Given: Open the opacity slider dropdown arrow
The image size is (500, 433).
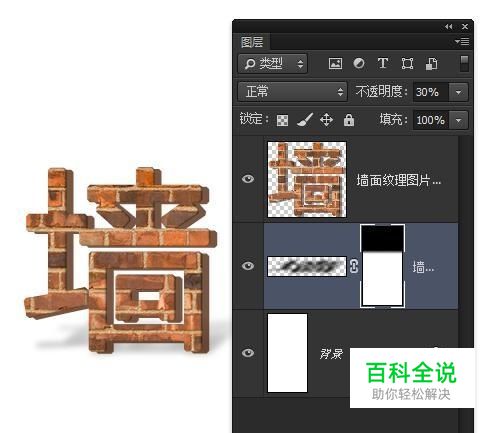Looking at the screenshot, I should (x=458, y=92).
